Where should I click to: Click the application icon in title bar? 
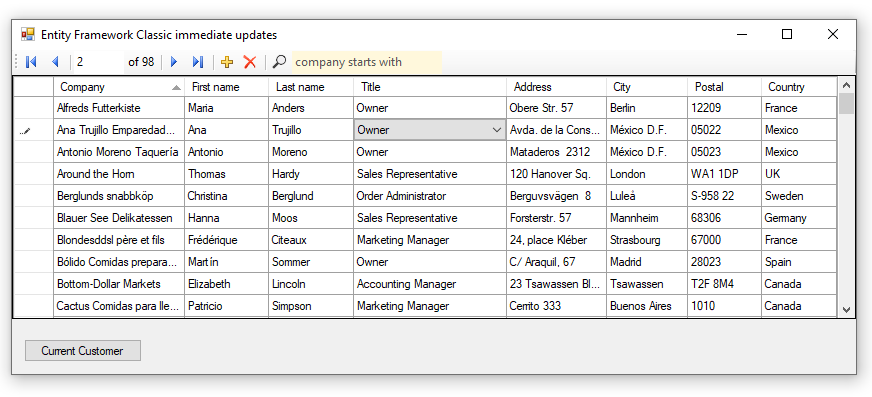(28, 34)
